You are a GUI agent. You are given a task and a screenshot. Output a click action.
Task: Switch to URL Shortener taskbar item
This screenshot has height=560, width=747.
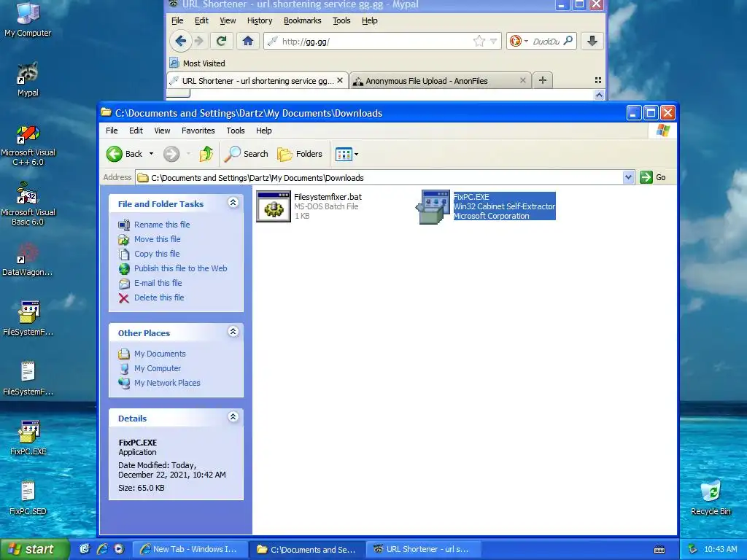(x=424, y=549)
